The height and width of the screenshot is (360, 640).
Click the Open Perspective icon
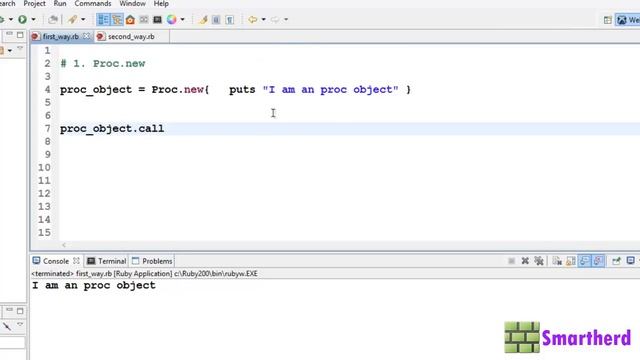coord(607,20)
